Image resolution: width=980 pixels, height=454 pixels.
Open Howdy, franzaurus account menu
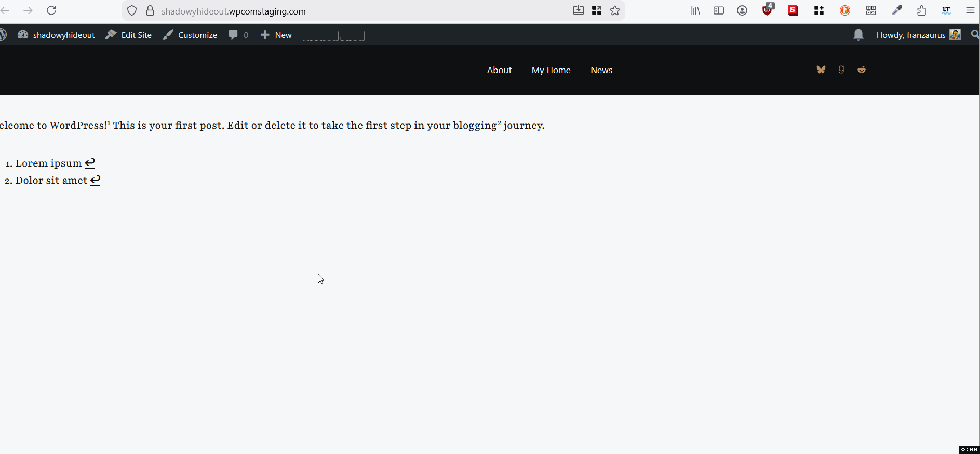(x=918, y=35)
